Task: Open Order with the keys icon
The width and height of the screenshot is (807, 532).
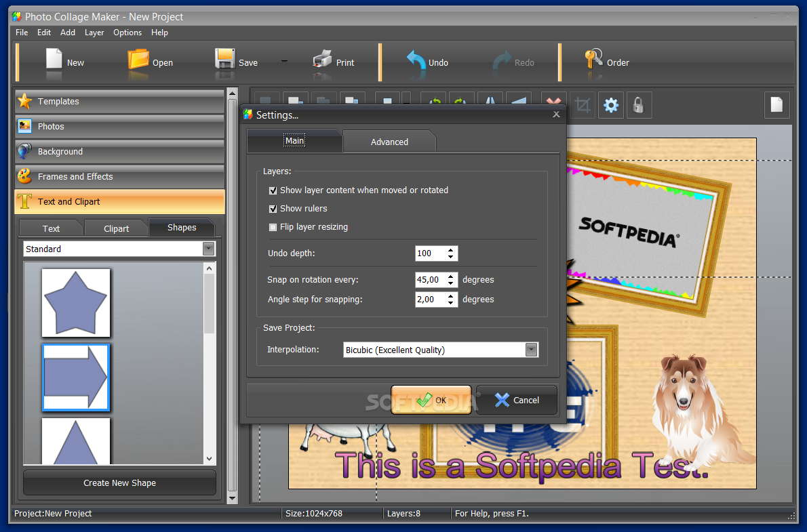Action: tap(593, 58)
